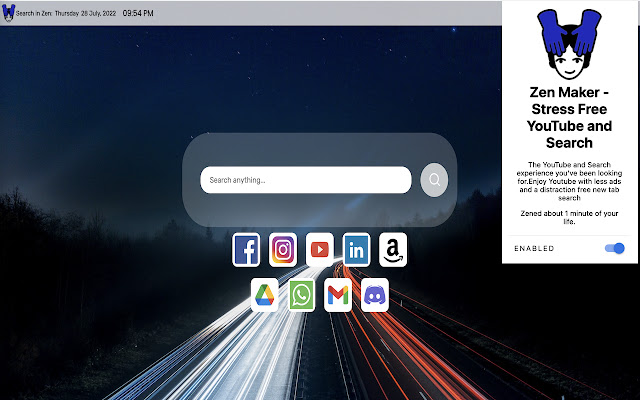640x400 pixels.
Task: Toggle the ENABLED switch off
Action: click(615, 248)
